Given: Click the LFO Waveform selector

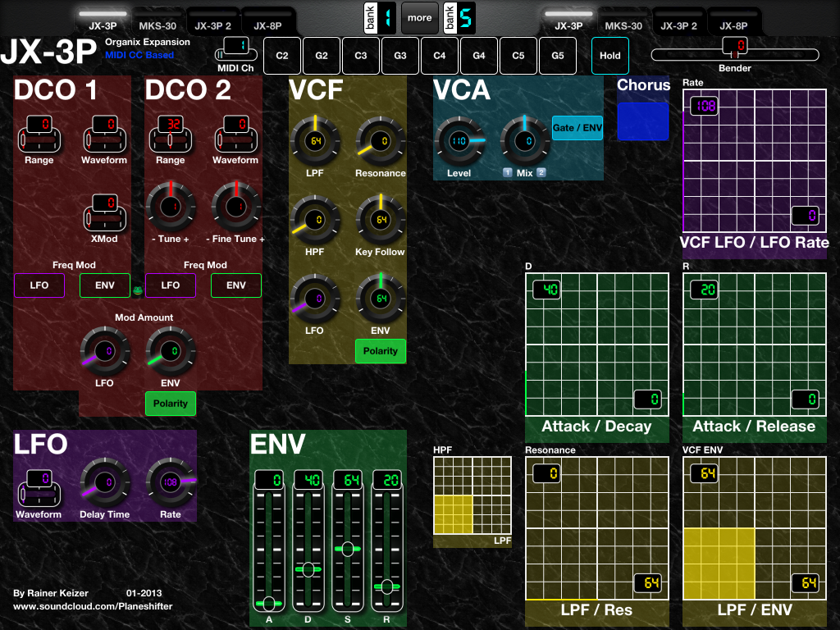Looking at the screenshot, I should click(39, 489).
